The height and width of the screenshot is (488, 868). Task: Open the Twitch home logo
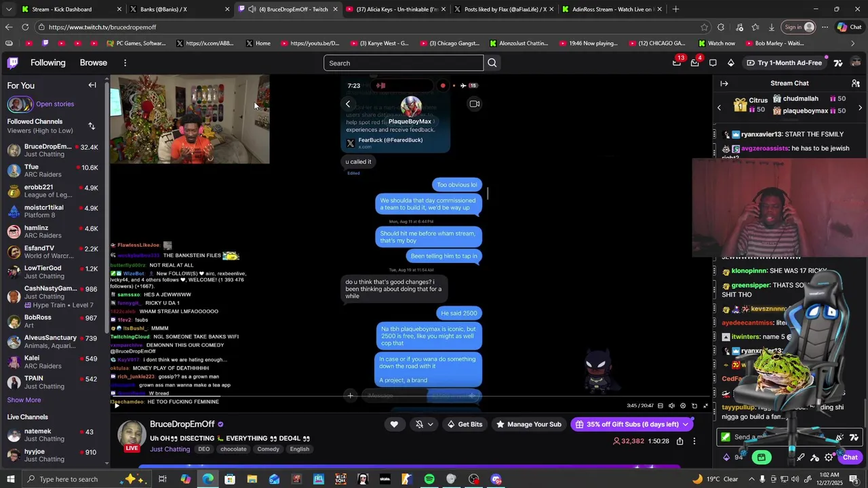coord(13,63)
